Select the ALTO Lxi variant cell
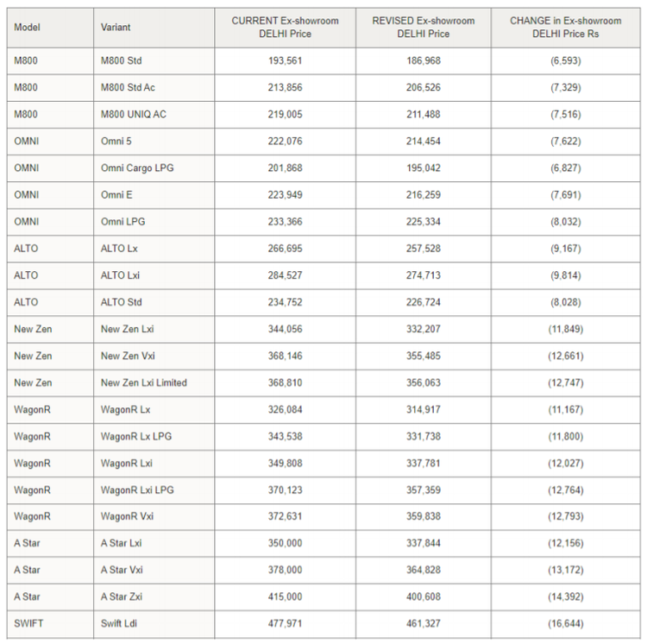 click(154, 275)
